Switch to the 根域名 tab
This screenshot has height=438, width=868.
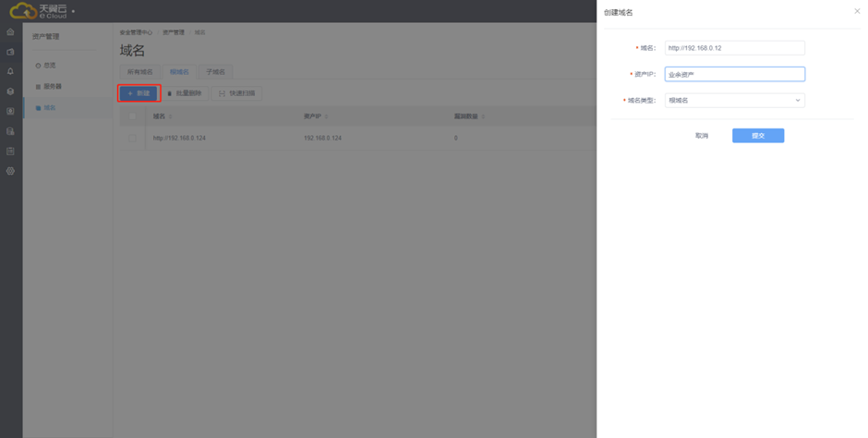click(x=179, y=72)
